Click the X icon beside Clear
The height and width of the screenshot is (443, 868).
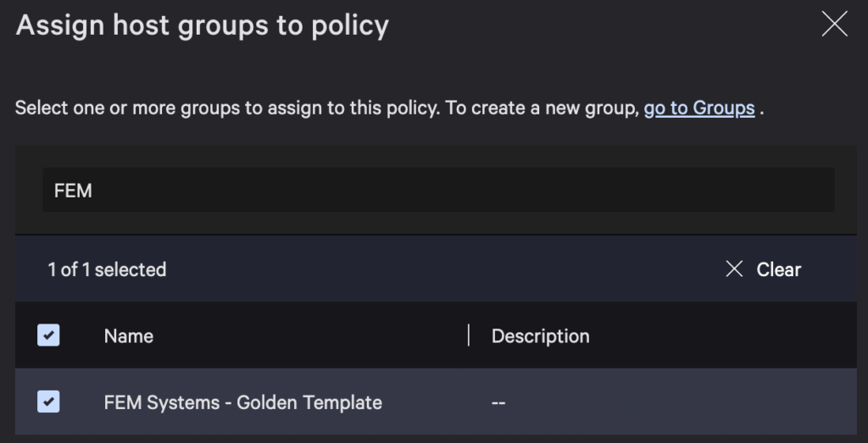click(734, 269)
